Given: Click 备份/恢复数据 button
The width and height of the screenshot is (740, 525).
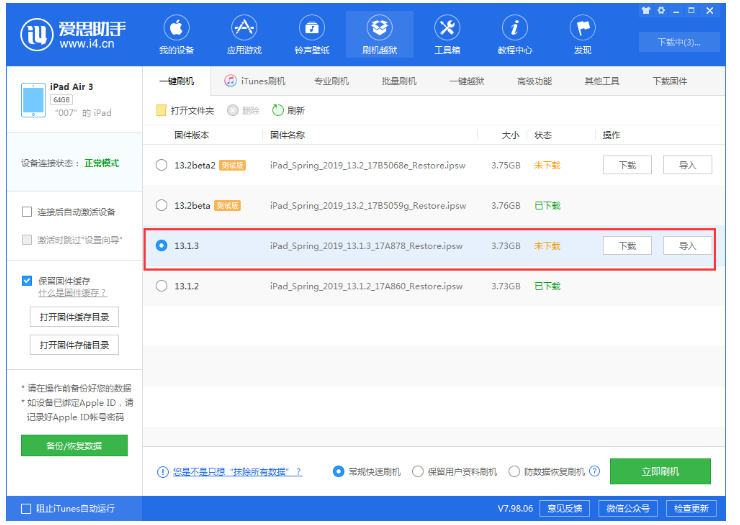Looking at the screenshot, I should tap(74, 445).
